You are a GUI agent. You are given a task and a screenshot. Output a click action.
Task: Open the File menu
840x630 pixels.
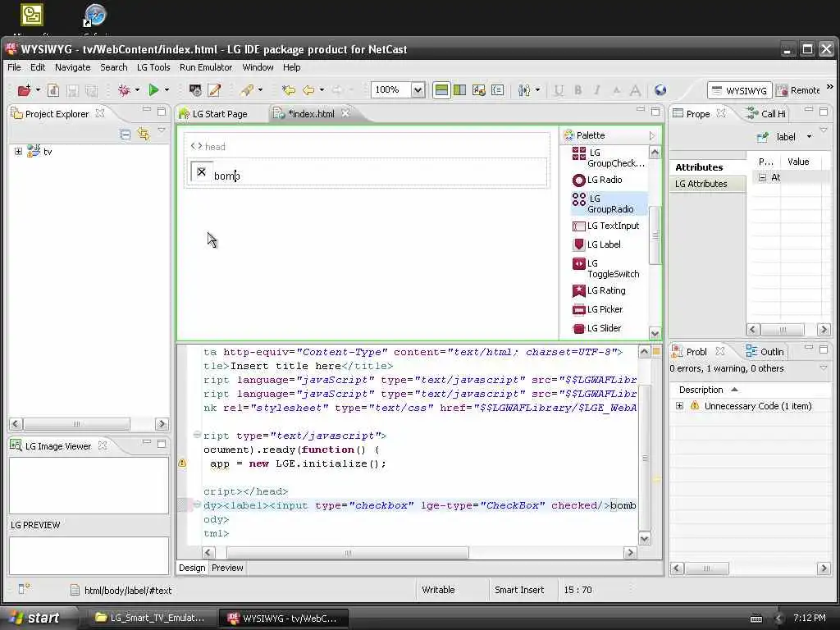(15, 67)
